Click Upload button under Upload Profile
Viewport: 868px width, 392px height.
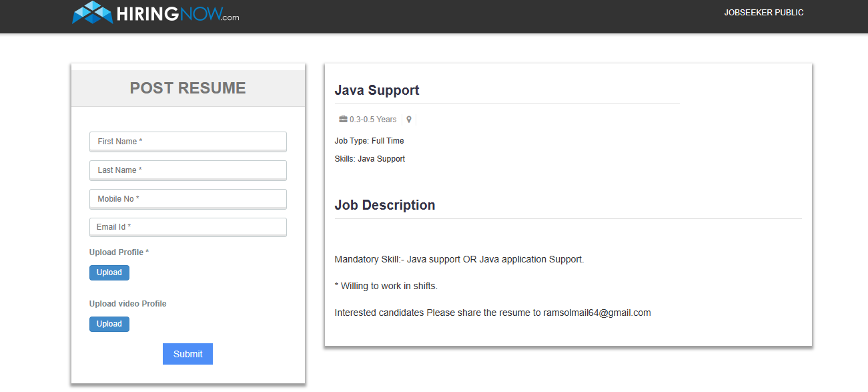click(109, 272)
